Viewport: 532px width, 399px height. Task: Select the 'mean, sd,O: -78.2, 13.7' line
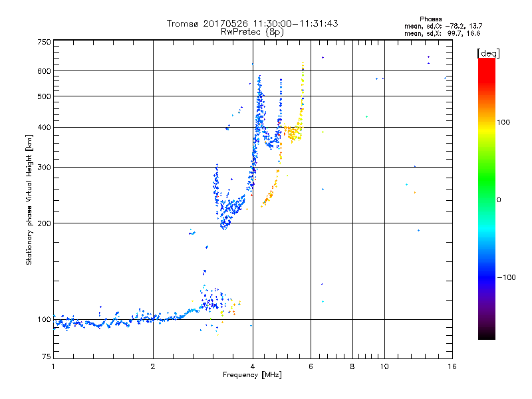click(x=443, y=26)
